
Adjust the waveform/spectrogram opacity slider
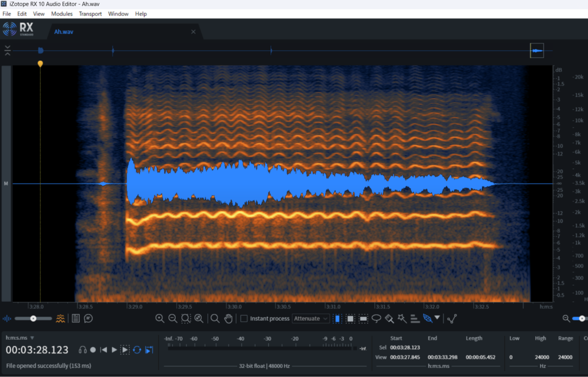(x=33, y=318)
